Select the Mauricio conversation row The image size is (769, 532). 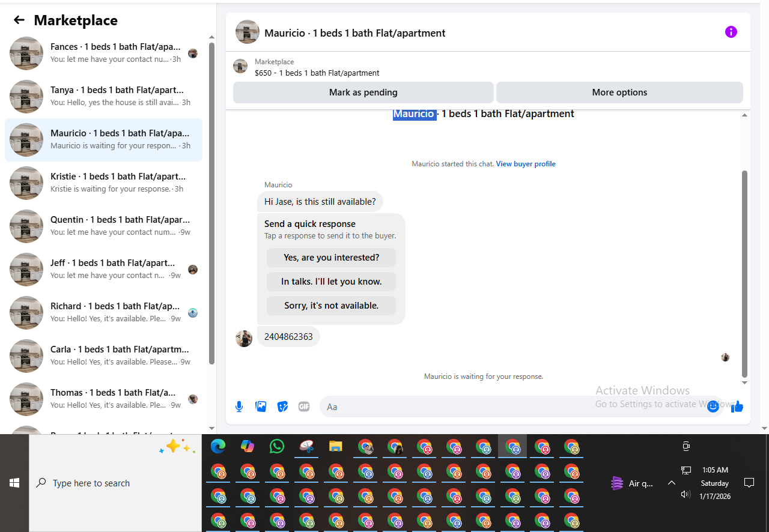[103, 140]
